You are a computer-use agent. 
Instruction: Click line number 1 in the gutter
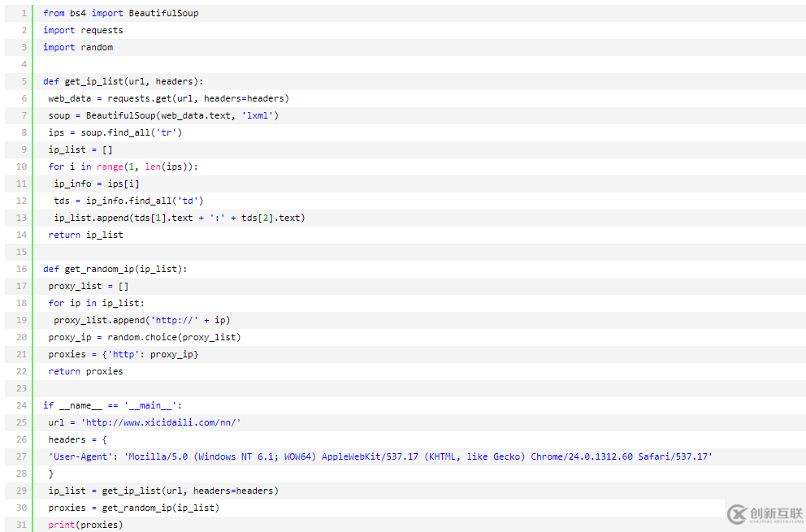click(x=24, y=13)
